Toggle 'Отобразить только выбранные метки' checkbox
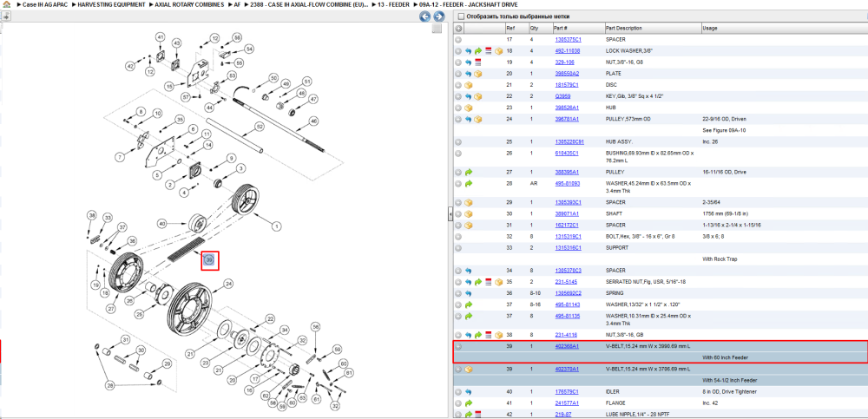Screen dimensions: 868x419 click(x=462, y=16)
